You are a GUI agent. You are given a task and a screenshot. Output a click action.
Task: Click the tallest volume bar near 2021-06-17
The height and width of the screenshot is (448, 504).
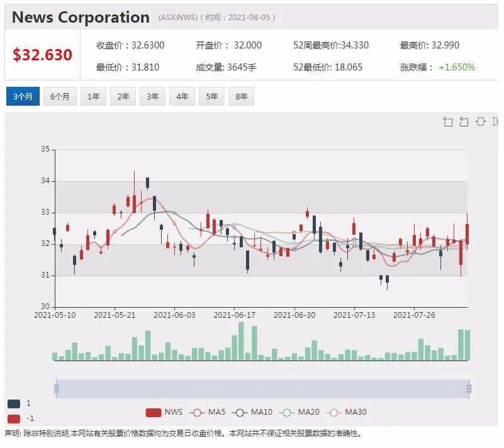point(241,341)
